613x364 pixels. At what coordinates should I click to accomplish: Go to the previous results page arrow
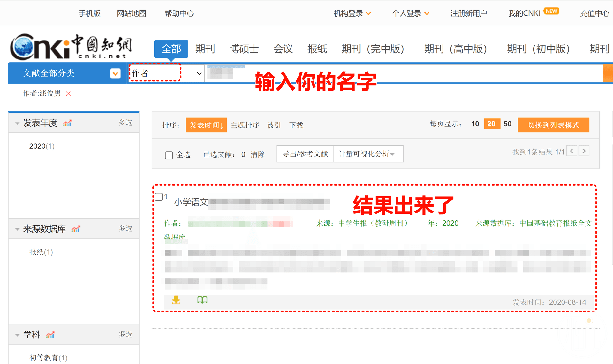pos(572,151)
